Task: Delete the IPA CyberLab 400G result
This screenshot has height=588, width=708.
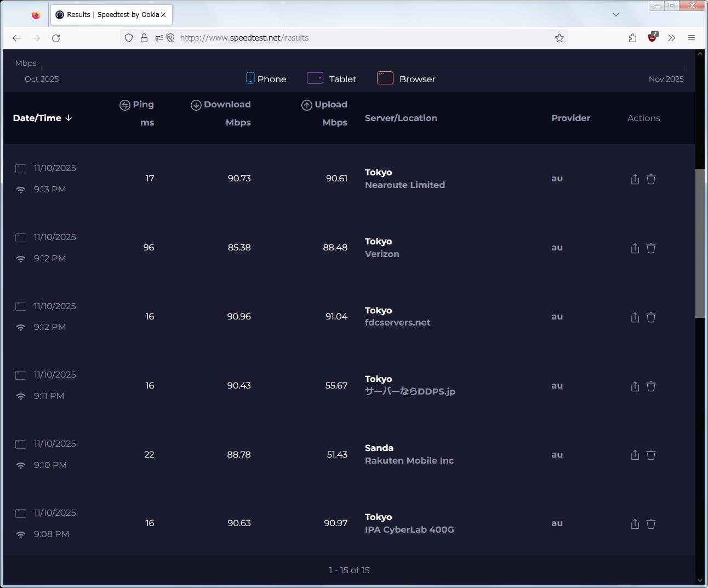Action: (651, 524)
